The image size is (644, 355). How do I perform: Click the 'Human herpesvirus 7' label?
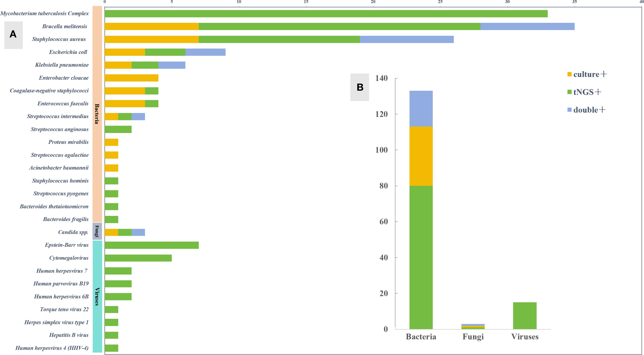tap(62, 271)
